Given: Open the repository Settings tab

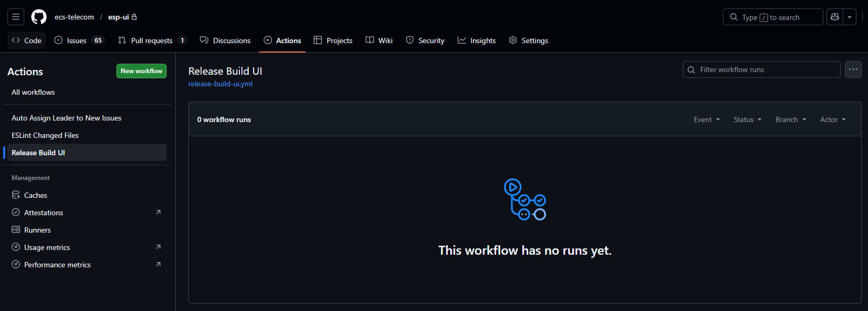Looking at the screenshot, I should pos(529,41).
